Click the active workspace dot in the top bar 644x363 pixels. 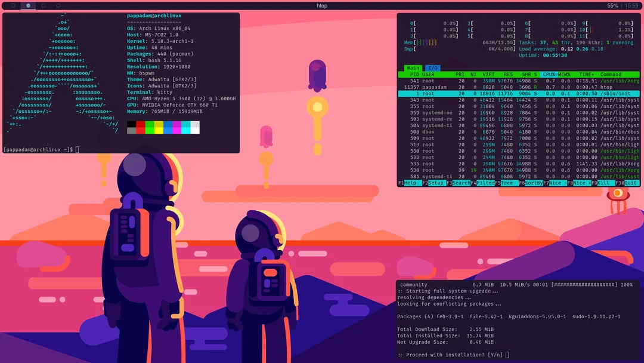click(x=28, y=5)
